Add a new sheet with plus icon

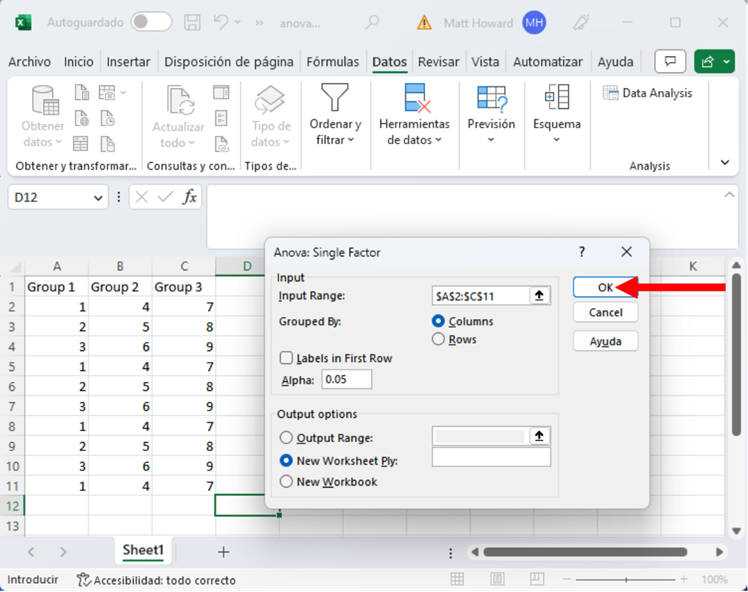point(223,551)
